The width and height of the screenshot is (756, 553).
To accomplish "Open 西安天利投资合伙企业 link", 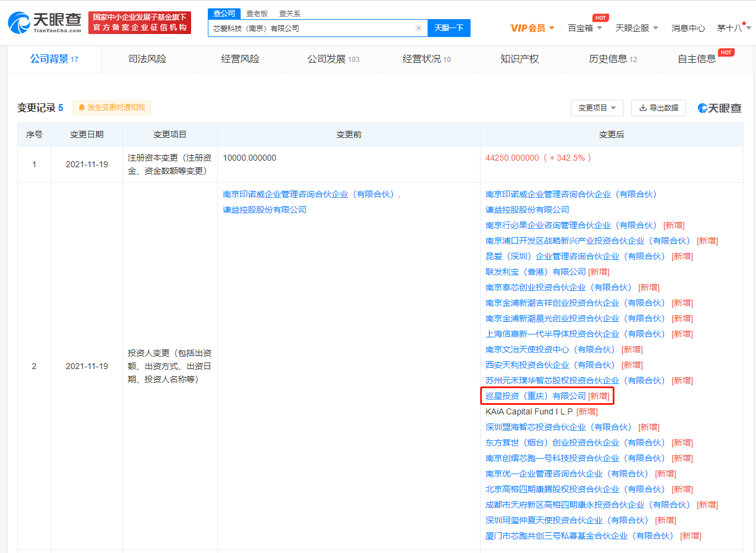I will (x=551, y=365).
